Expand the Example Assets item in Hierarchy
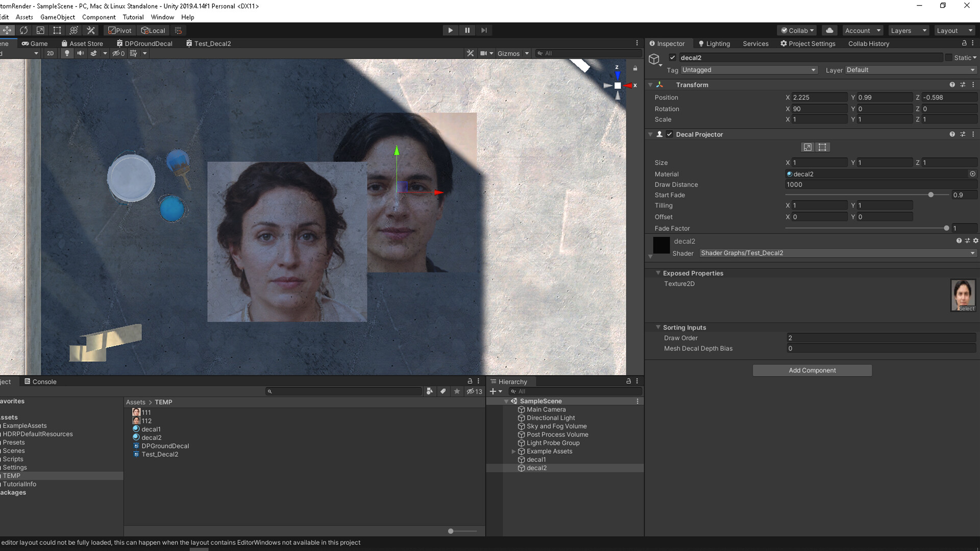The width and height of the screenshot is (980, 551). point(513,451)
